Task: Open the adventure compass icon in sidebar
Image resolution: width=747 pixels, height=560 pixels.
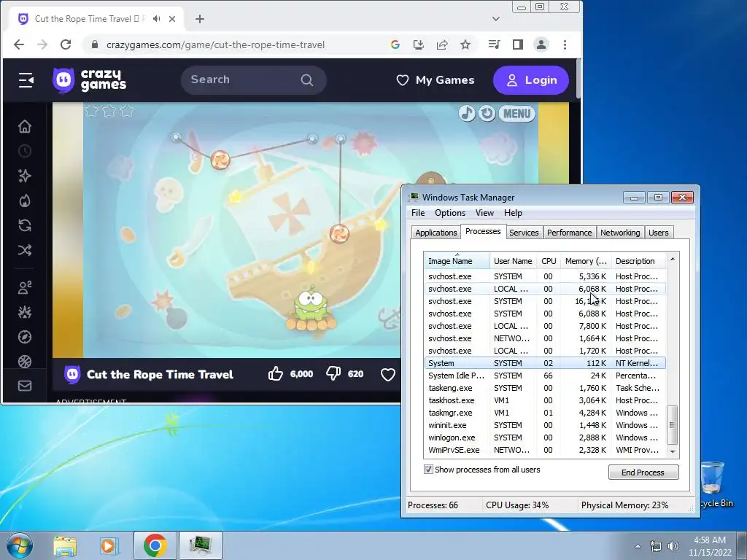Action: tap(25, 337)
